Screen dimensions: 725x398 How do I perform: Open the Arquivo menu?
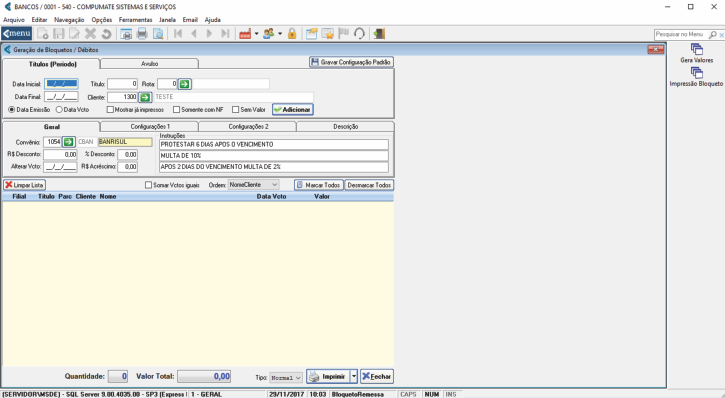point(14,20)
